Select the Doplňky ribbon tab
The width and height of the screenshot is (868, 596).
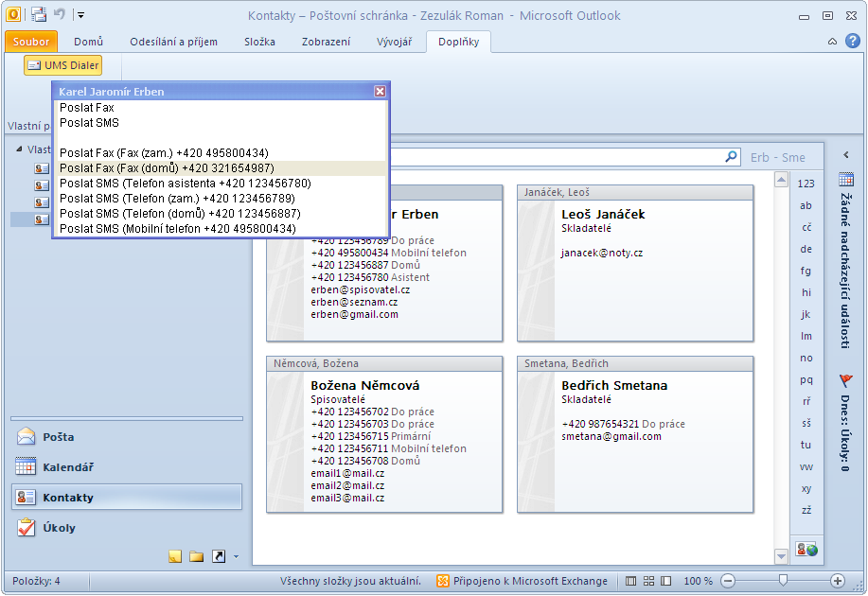(458, 42)
